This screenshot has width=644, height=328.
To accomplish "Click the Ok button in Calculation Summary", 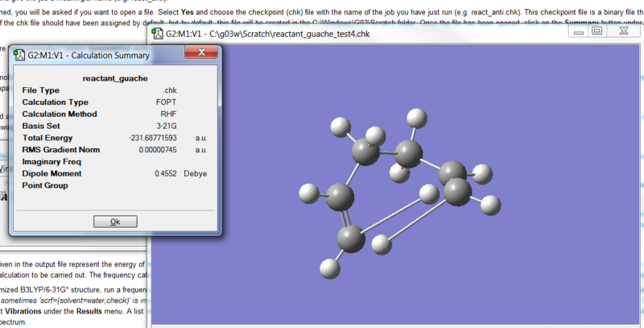I will pos(115,222).
